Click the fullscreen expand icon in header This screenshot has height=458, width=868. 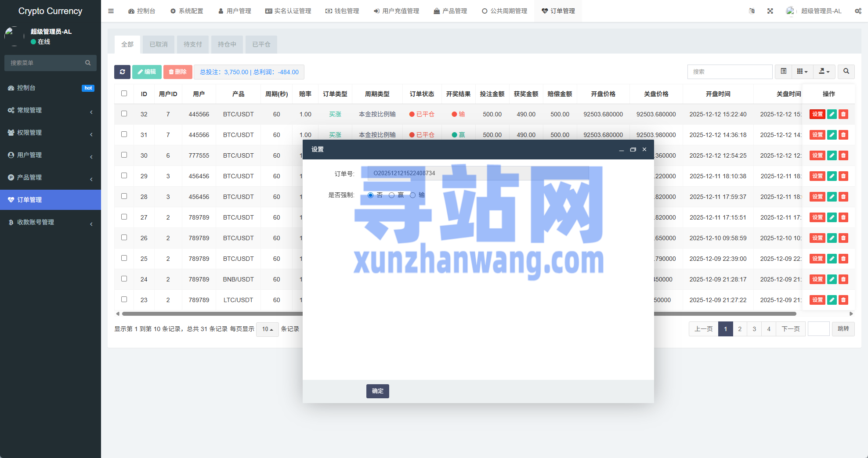coord(770,11)
